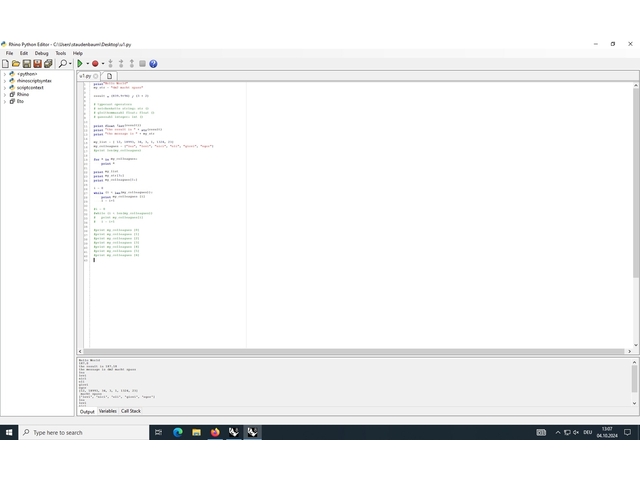Show hidden system tray icons
This screenshot has height=480, width=640.
coord(558,432)
